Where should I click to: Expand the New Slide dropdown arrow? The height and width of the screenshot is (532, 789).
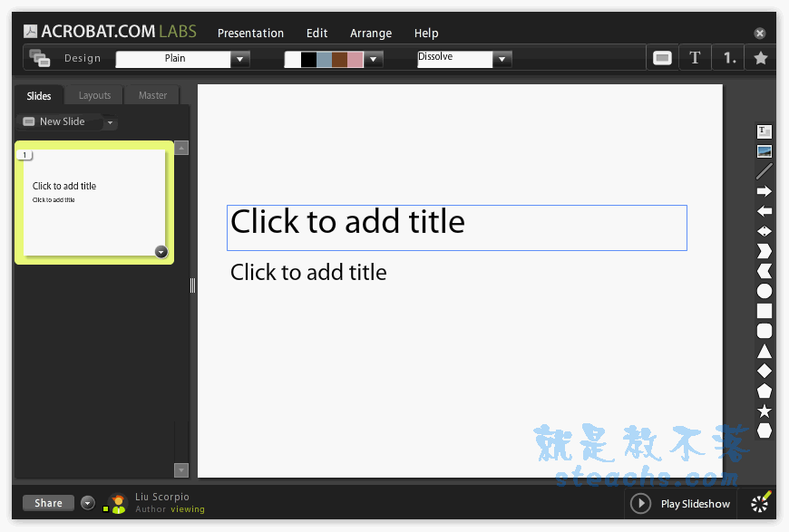pyautogui.click(x=111, y=122)
